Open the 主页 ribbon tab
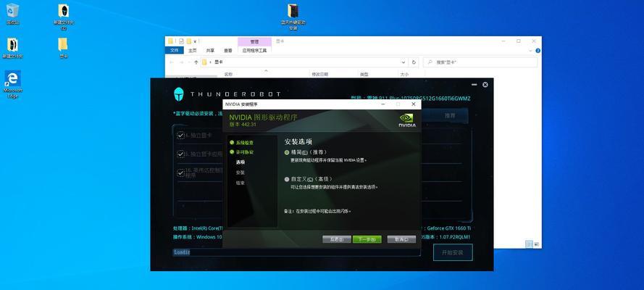The height and width of the screenshot is (290, 644). tap(192, 51)
